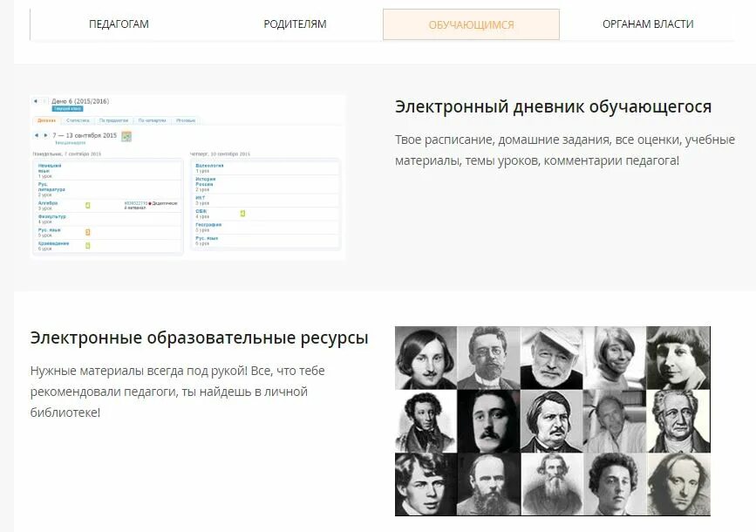Open the По предметам tab
This screenshot has height=532, width=756.
coord(113,119)
